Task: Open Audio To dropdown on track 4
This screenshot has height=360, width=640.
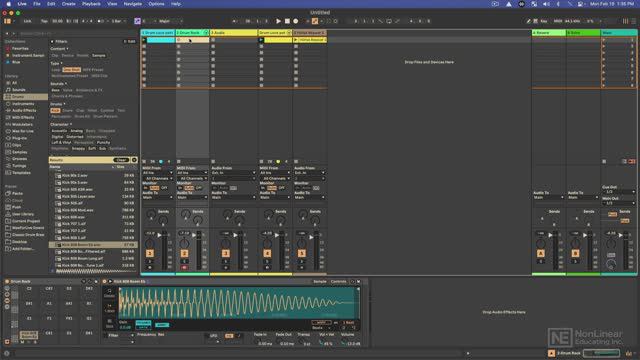Action: [275, 198]
